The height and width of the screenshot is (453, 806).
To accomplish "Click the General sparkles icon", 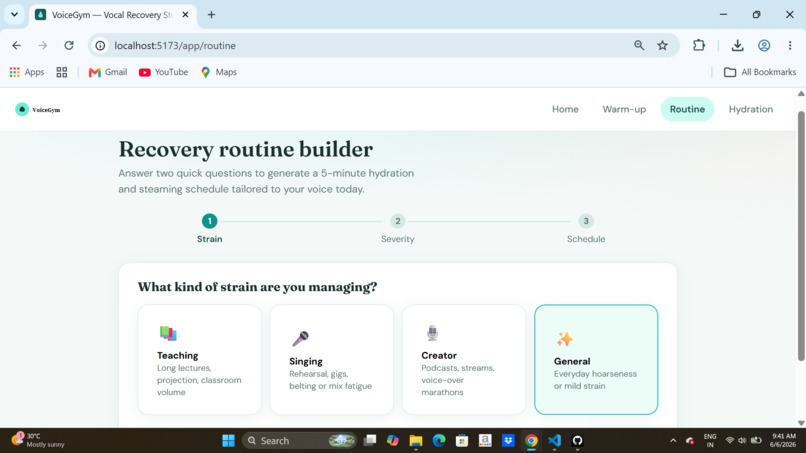I will pyautogui.click(x=564, y=339).
